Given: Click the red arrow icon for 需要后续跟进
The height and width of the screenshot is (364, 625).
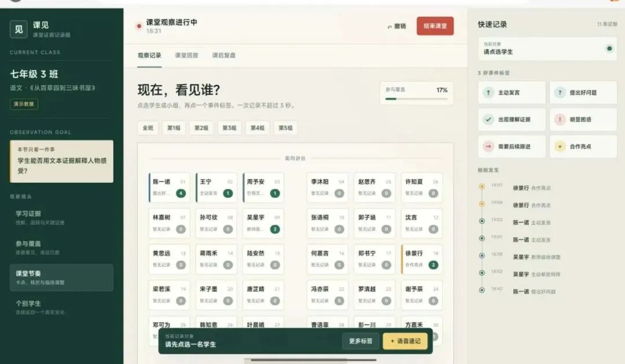Looking at the screenshot, I should tap(488, 146).
